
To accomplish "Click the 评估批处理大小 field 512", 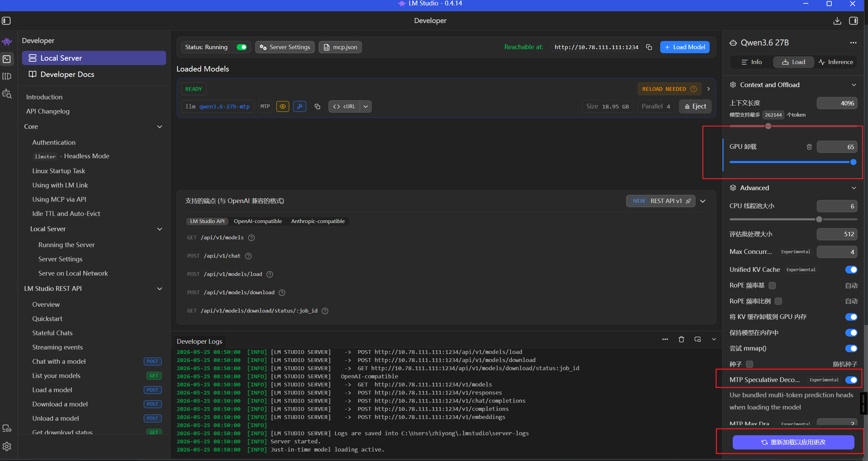I will point(837,234).
